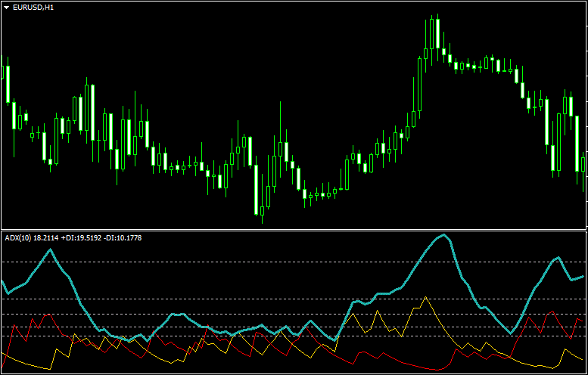Screen dimensions: 588x375
Task: Click the second dashed level line from top
Action: pos(227,299)
